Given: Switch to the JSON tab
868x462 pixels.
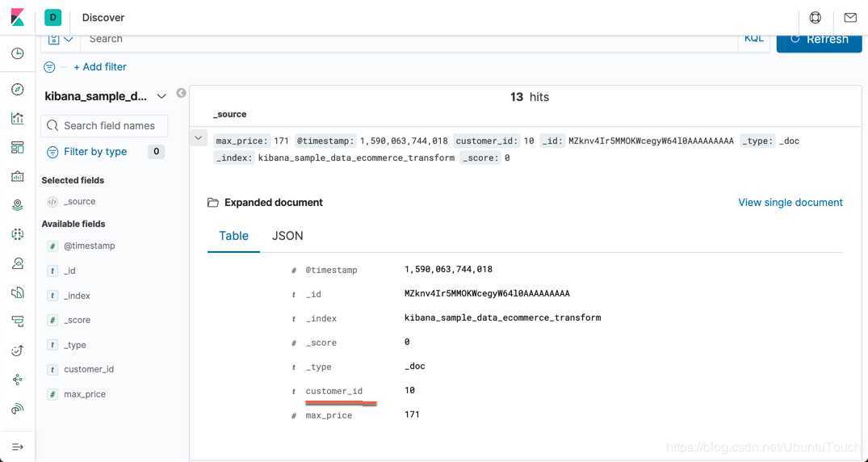Looking at the screenshot, I should click(287, 236).
